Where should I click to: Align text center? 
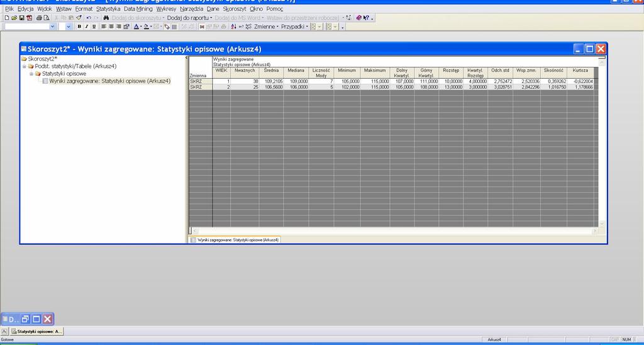pyautogui.click(x=111, y=26)
